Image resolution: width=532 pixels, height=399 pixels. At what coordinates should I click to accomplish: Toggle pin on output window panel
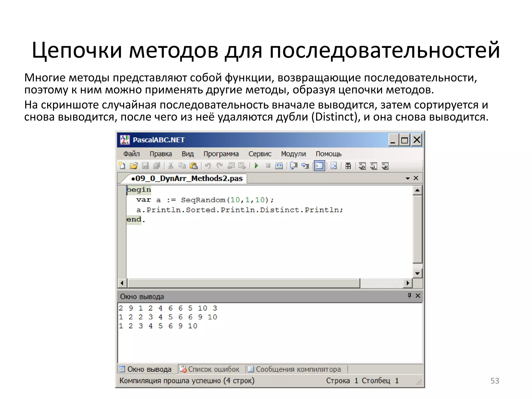point(409,296)
